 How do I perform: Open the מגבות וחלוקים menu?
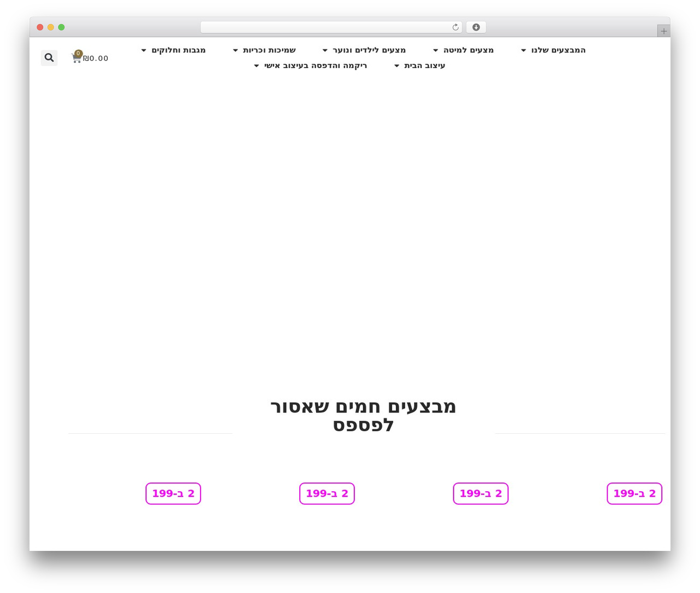tap(179, 50)
